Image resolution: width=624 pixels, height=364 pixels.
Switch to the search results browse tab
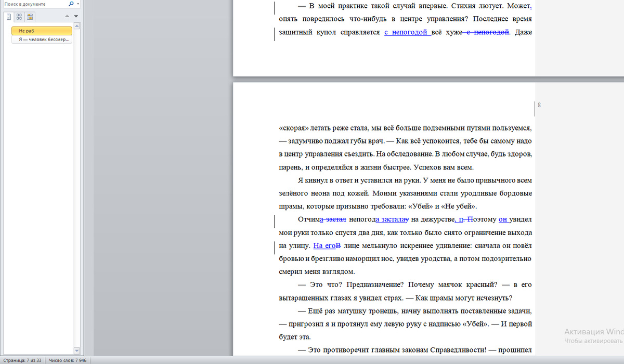[x=29, y=17]
